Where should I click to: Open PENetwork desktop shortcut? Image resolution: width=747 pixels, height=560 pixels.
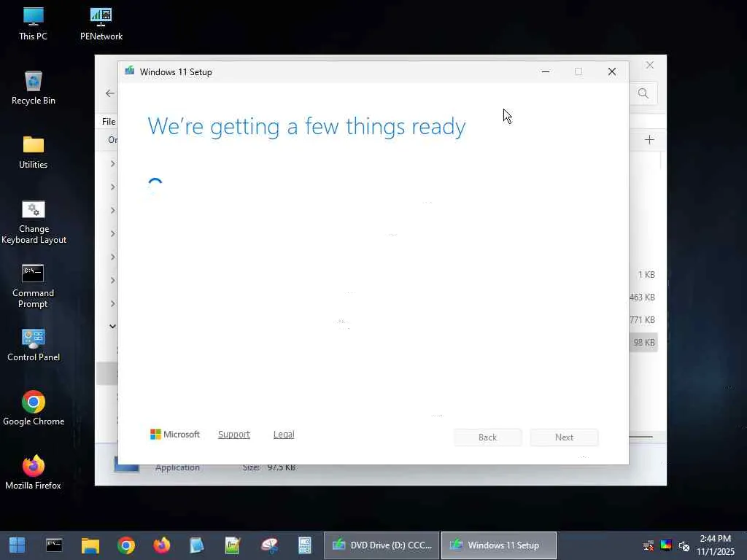click(x=101, y=24)
